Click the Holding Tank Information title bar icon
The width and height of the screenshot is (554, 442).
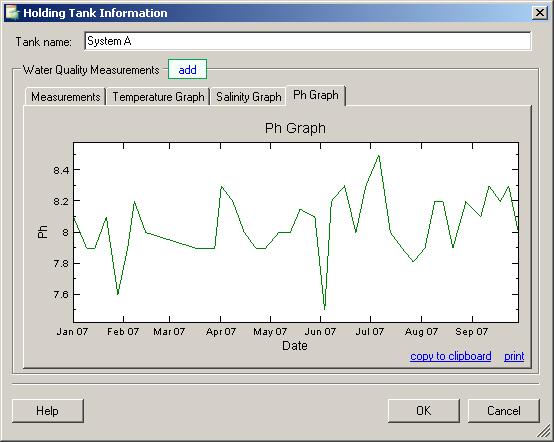[x=12, y=13]
